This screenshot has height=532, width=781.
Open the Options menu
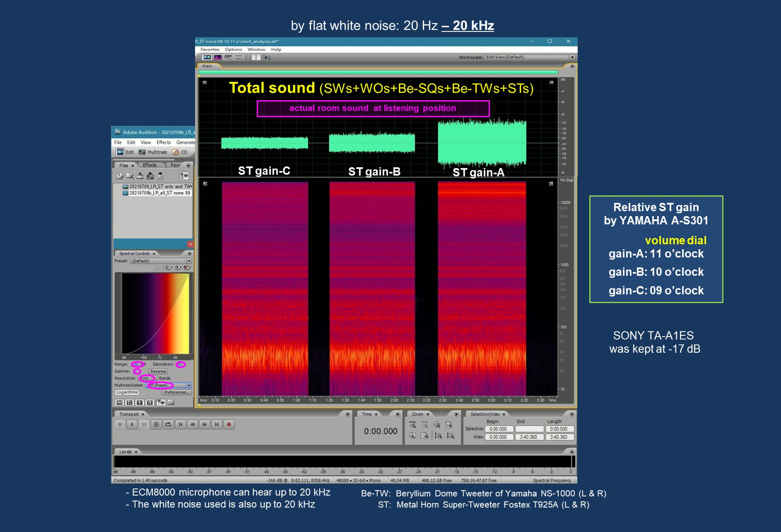click(x=234, y=49)
